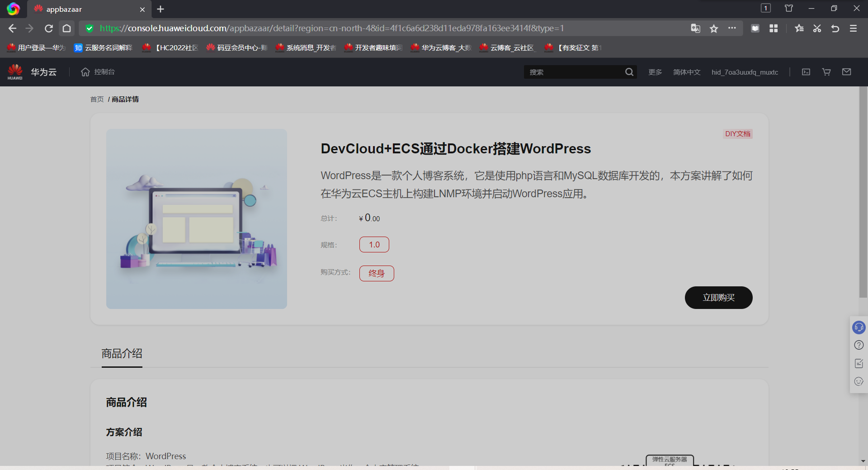Click the green security shield icon

tap(90, 28)
